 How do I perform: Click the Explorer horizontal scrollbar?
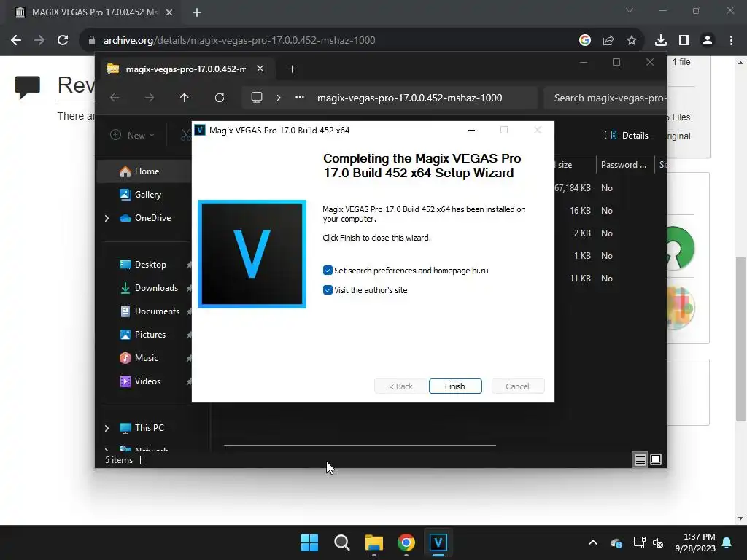(360, 446)
